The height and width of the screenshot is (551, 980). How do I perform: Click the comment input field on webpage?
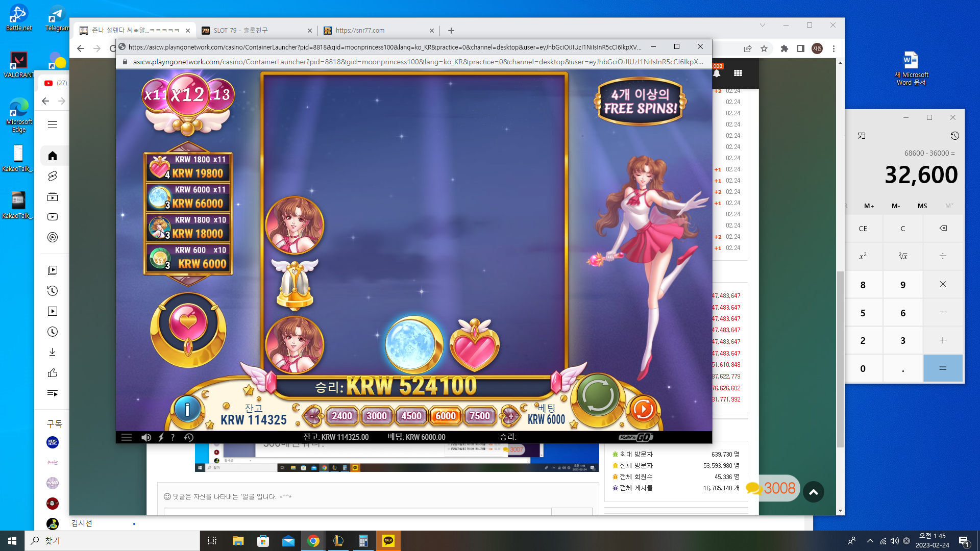(357, 511)
